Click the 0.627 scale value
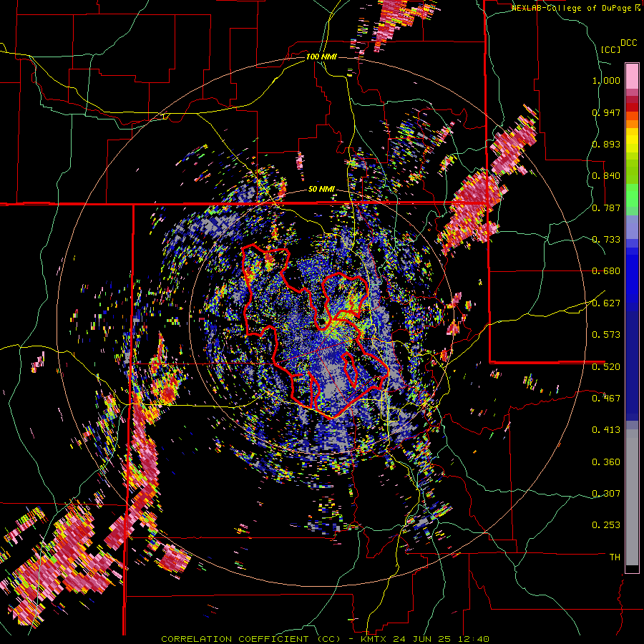Viewport: 644px width, 644px height. [606, 303]
